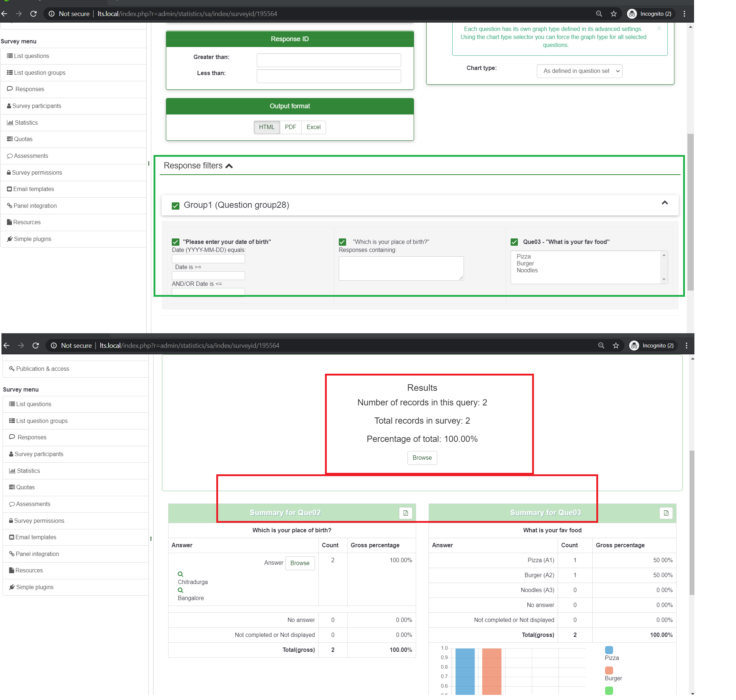Select the PDF output format
The height and width of the screenshot is (700, 736).
pyautogui.click(x=291, y=128)
